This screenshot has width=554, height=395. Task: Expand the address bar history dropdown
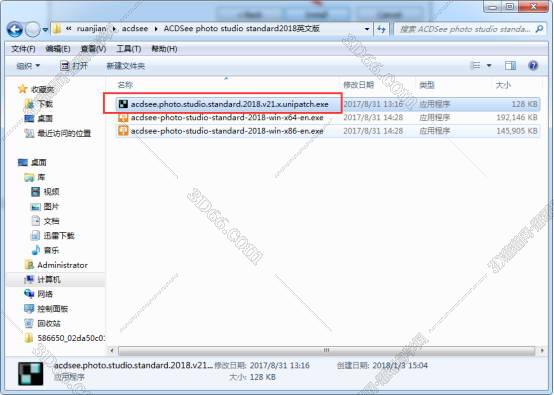point(367,29)
